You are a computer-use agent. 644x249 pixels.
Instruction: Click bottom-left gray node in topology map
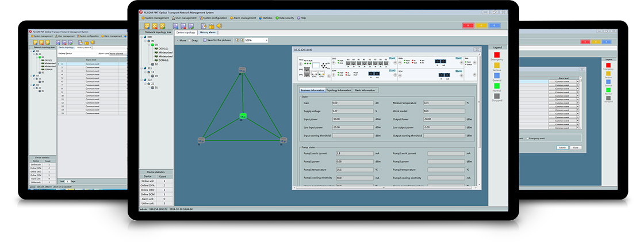(x=201, y=140)
